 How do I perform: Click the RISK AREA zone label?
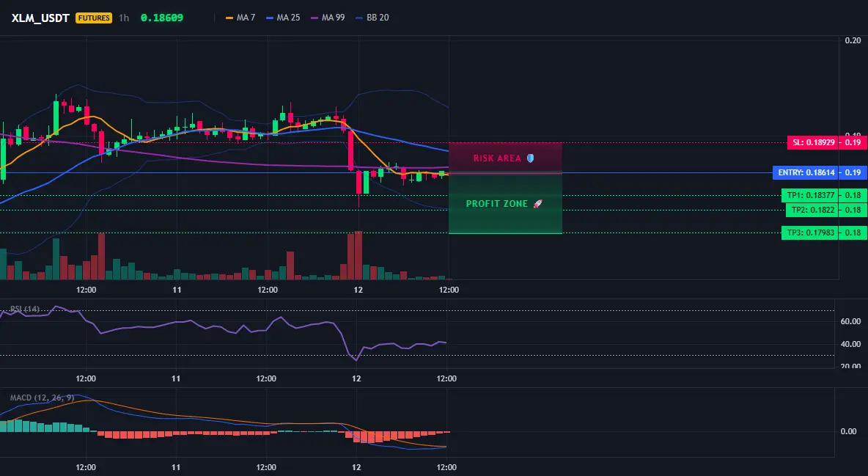click(x=497, y=158)
